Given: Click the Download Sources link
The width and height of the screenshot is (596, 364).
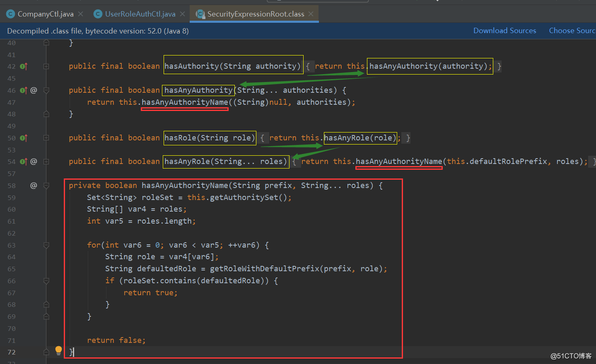Looking at the screenshot, I should coord(504,31).
